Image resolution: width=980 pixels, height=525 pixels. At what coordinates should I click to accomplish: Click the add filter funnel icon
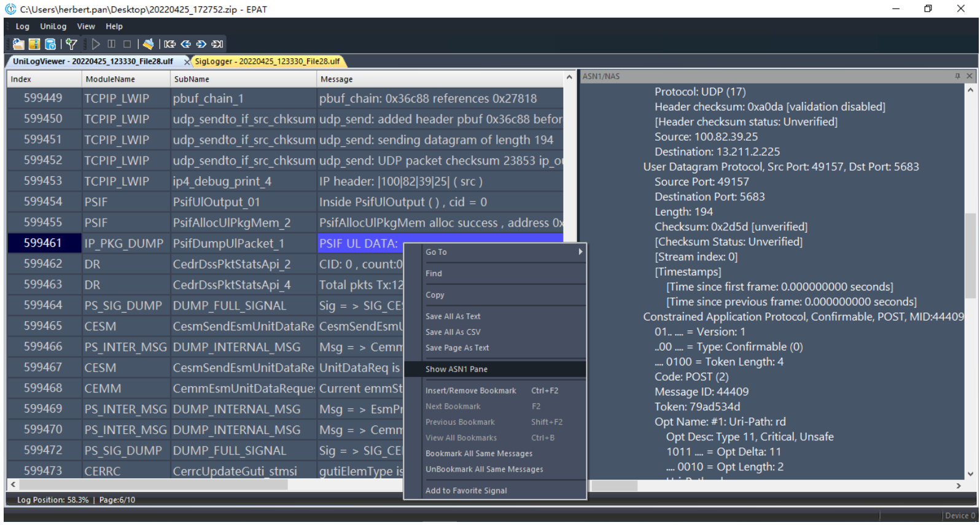(x=71, y=44)
